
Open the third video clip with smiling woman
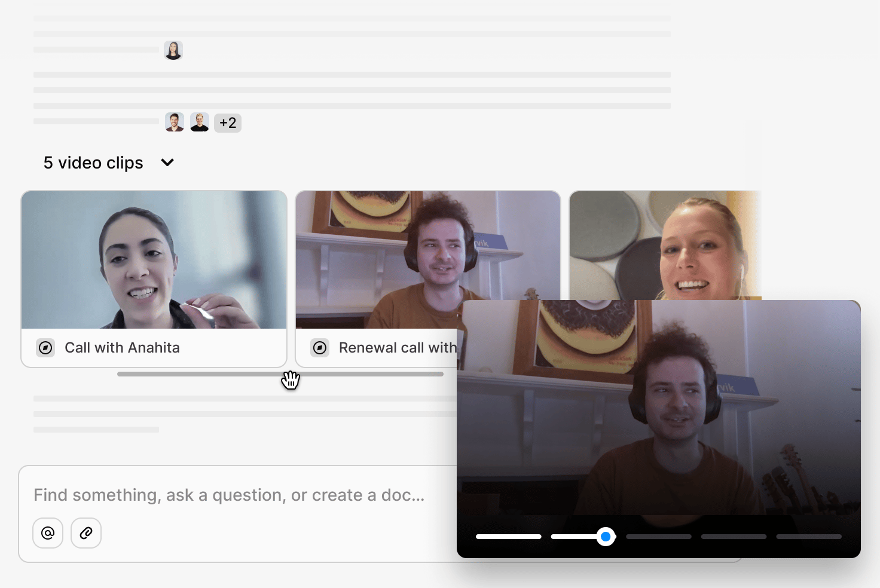665,245
